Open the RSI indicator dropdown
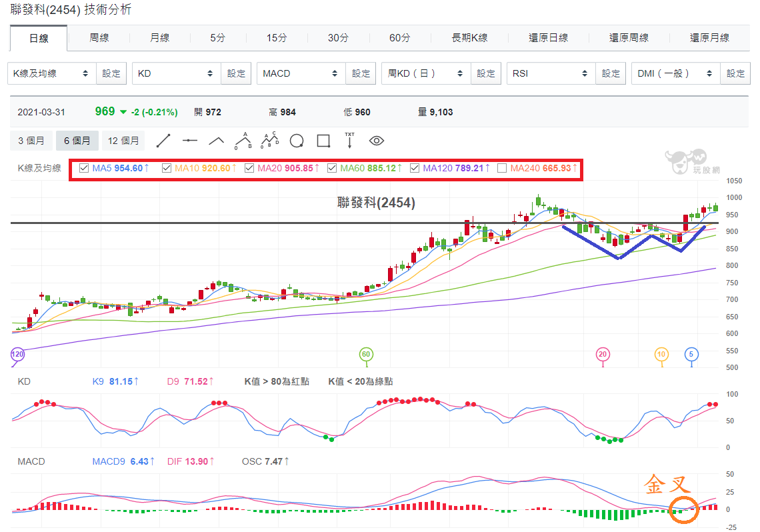 [551, 73]
